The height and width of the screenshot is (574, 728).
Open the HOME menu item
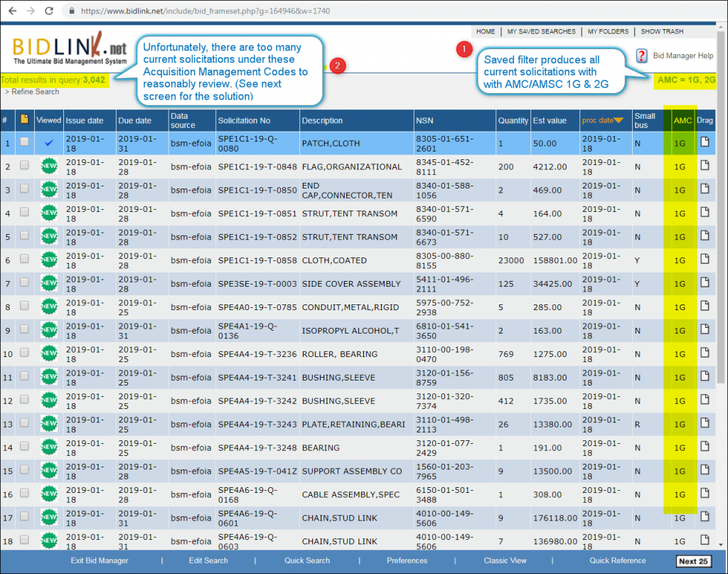[486, 31]
